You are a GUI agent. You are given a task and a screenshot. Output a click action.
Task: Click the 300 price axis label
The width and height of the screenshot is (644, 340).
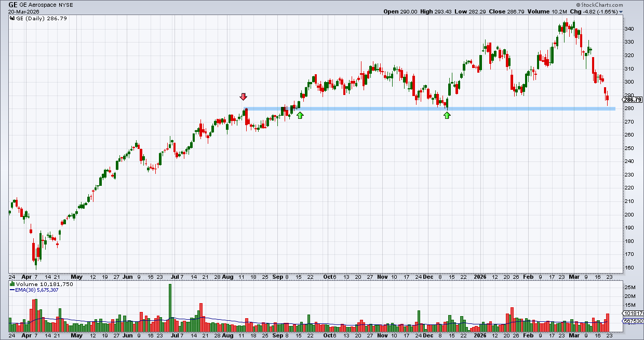pos(629,82)
